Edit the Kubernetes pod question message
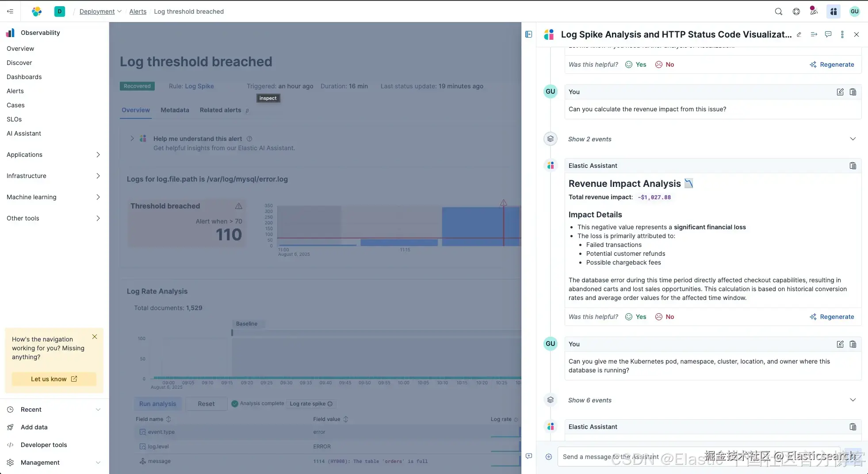868x474 pixels. [840, 344]
